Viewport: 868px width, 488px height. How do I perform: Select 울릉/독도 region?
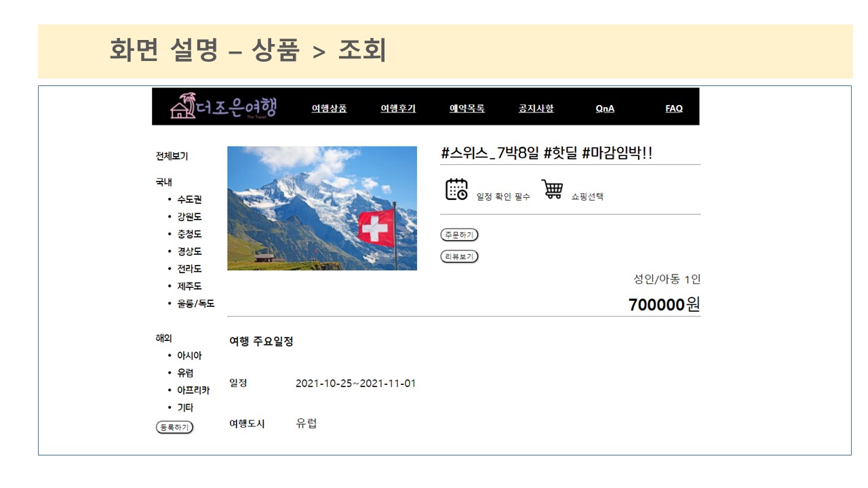(195, 304)
